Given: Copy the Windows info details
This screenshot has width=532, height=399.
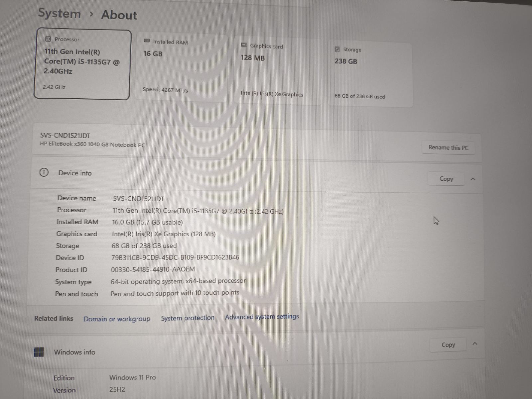Looking at the screenshot, I should pos(448,345).
